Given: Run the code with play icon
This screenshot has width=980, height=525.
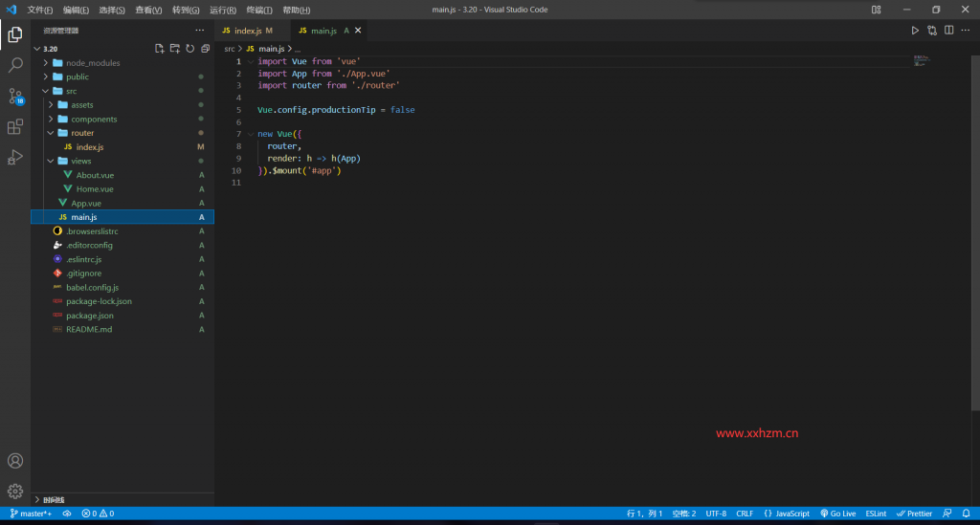Looking at the screenshot, I should pyautogui.click(x=915, y=31).
